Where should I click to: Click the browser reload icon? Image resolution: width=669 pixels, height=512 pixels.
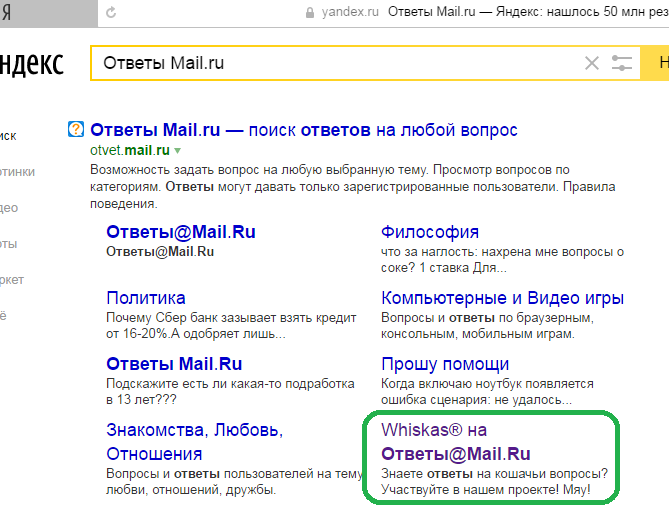click(x=111, y=12)
